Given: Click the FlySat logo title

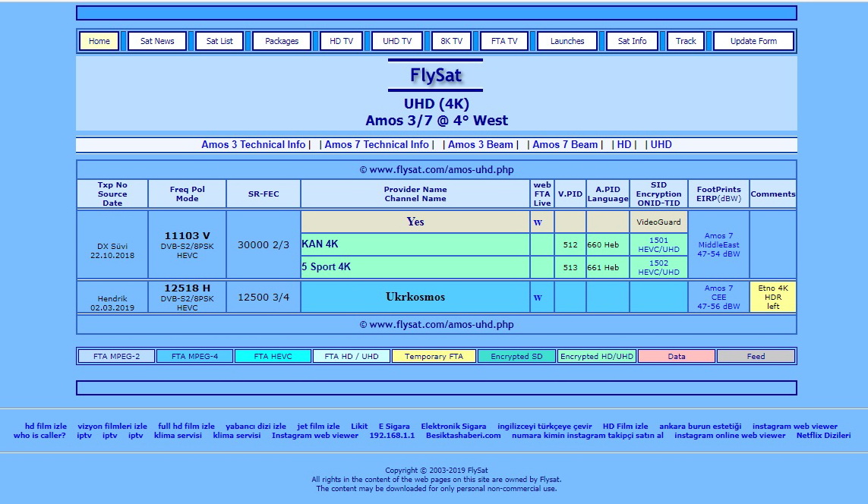Looking at the screenshot, I should click(436, 75).
